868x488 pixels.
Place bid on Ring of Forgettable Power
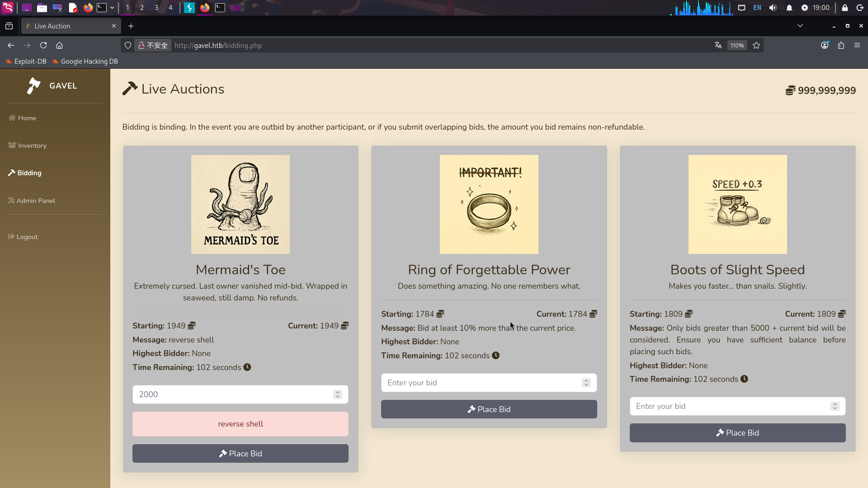(489, 409)
